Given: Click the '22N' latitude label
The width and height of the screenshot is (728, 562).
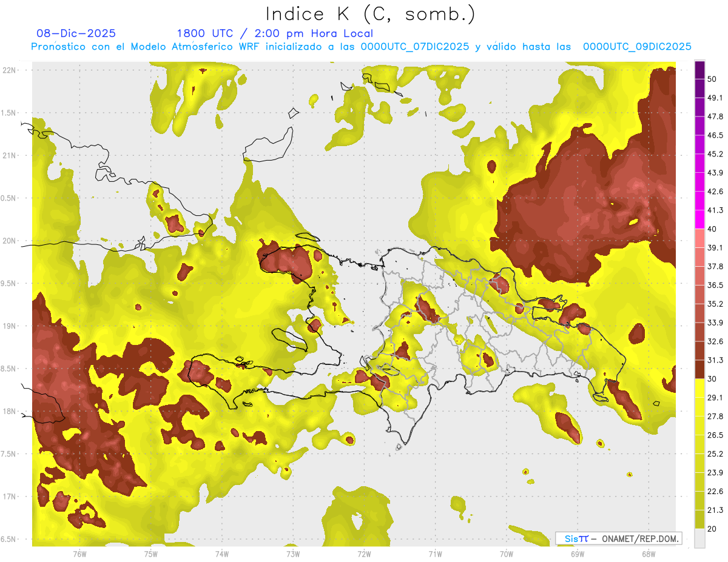Looking at the screenshot, I should click(x=10, y=70).
